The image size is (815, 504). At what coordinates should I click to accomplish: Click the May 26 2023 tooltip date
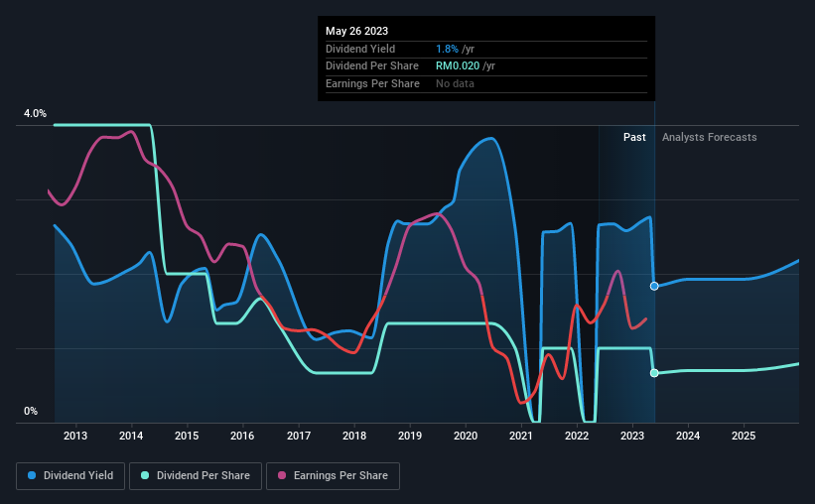(357, 31)
